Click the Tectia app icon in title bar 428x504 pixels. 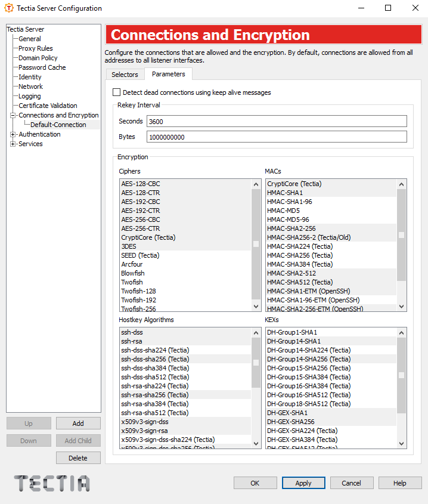pyautogui.click(x=8, y=8)
